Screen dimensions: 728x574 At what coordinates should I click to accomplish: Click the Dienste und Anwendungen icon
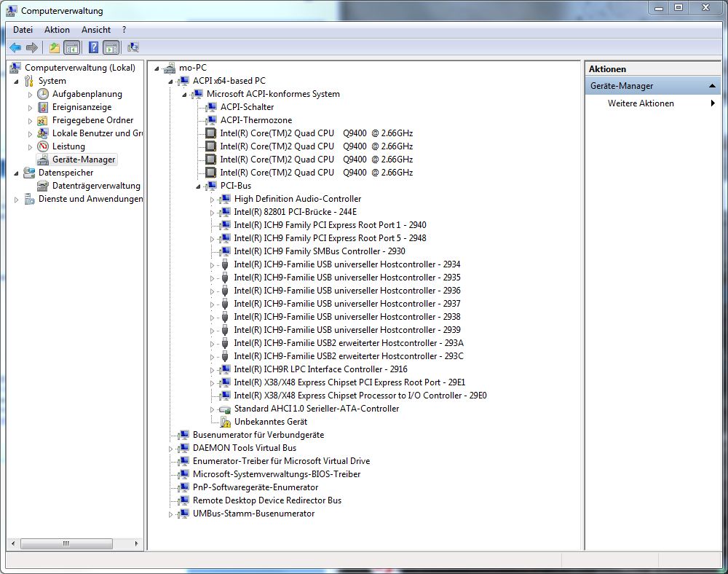tap(30, 200)
